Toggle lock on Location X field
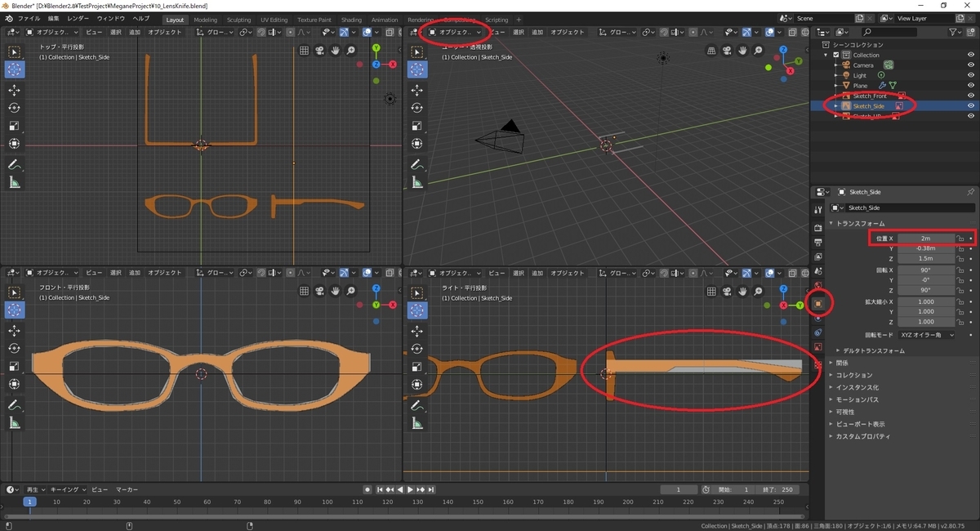The width and height of the screenshot is (980, 531). coord(961,239)
